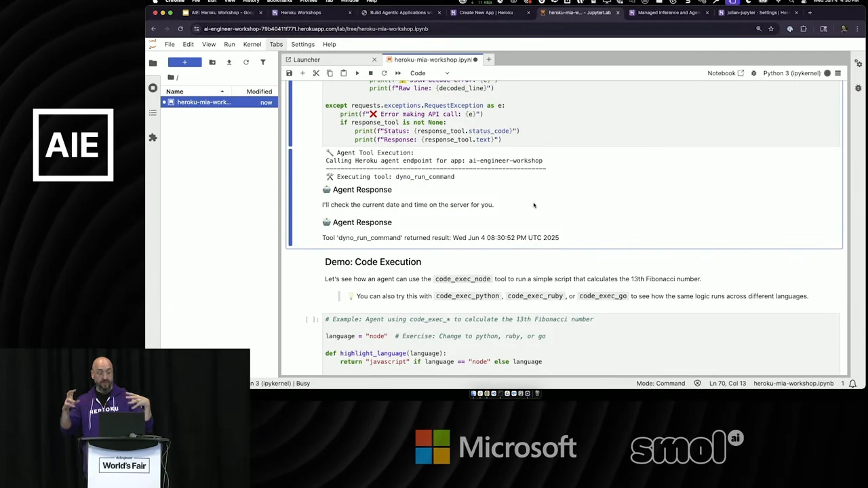Click the Fibonacci example code cell
The image size is (868, 488).
coord(582,342)
